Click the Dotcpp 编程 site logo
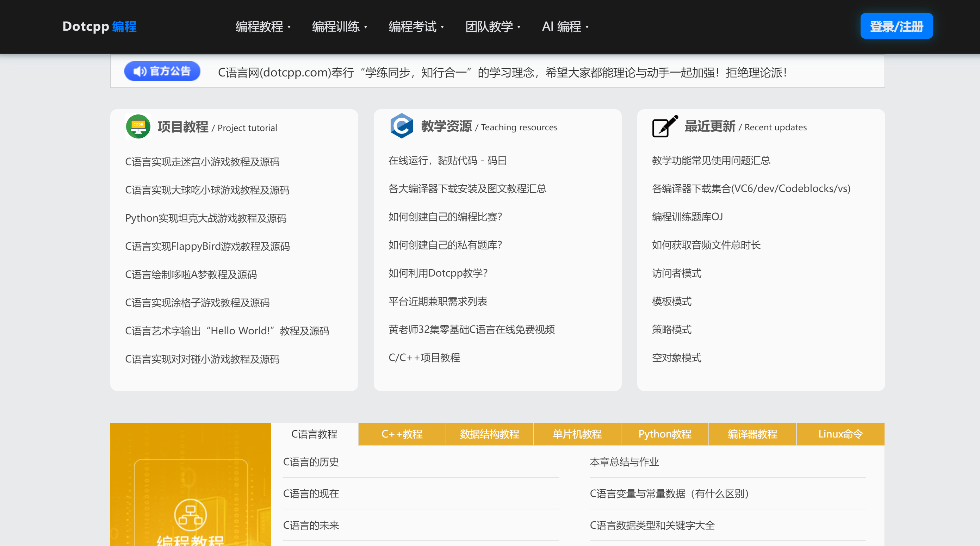 [99, 26]
